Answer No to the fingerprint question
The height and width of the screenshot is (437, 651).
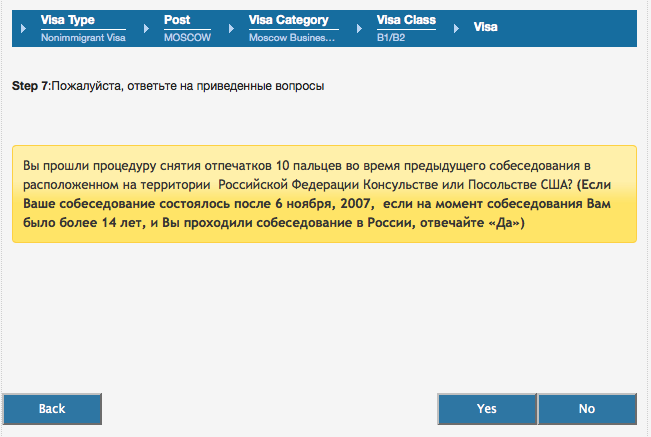(x=587, y=408)
